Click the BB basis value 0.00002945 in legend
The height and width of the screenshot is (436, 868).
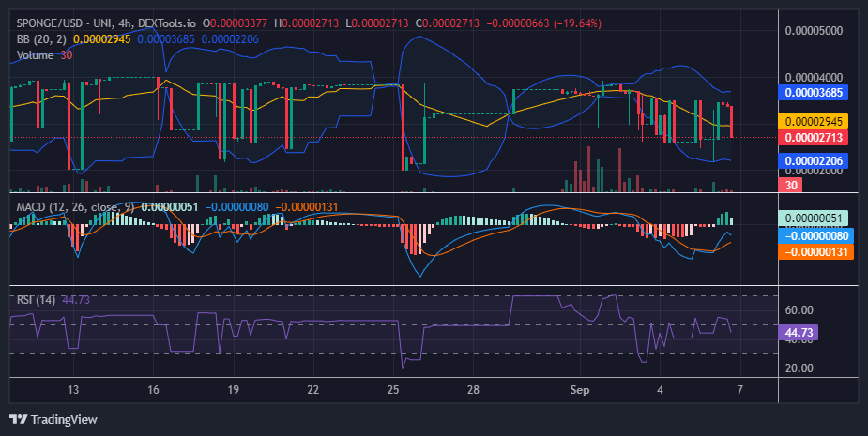tap(102, 39)
